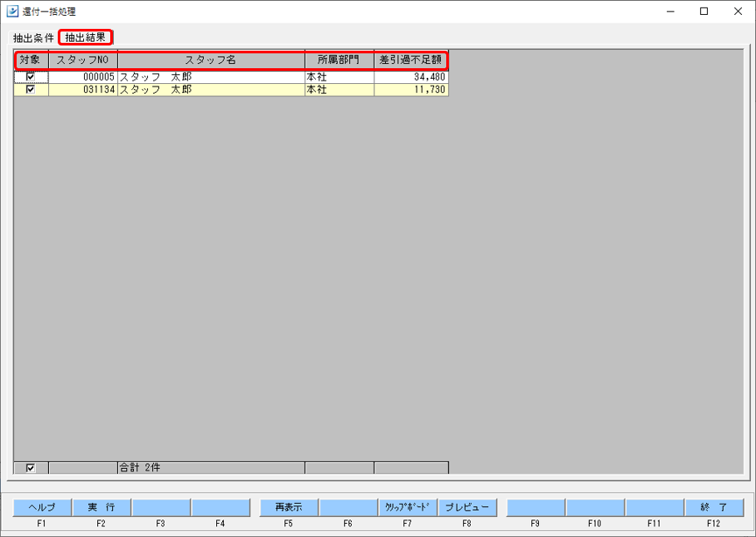Maximize the 還付一括処理 window
Screen dimensions: 756x537
[703, 11]
